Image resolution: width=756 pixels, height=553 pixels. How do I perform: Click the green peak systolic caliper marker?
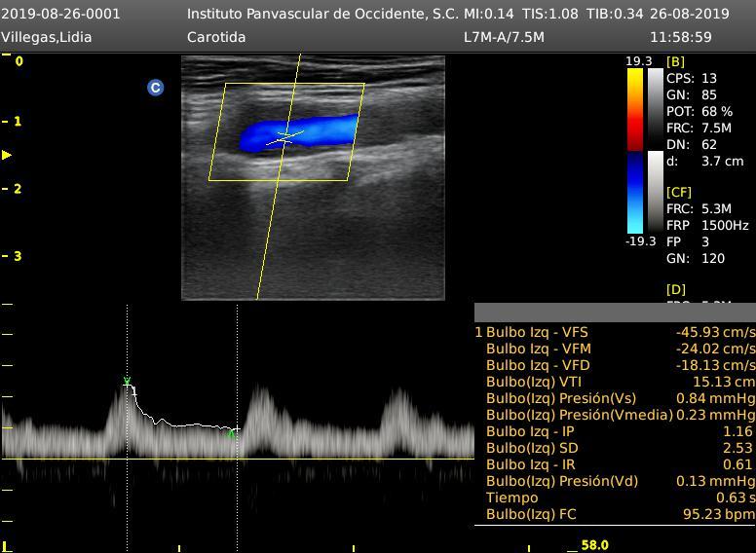click(x=127, y=382)
